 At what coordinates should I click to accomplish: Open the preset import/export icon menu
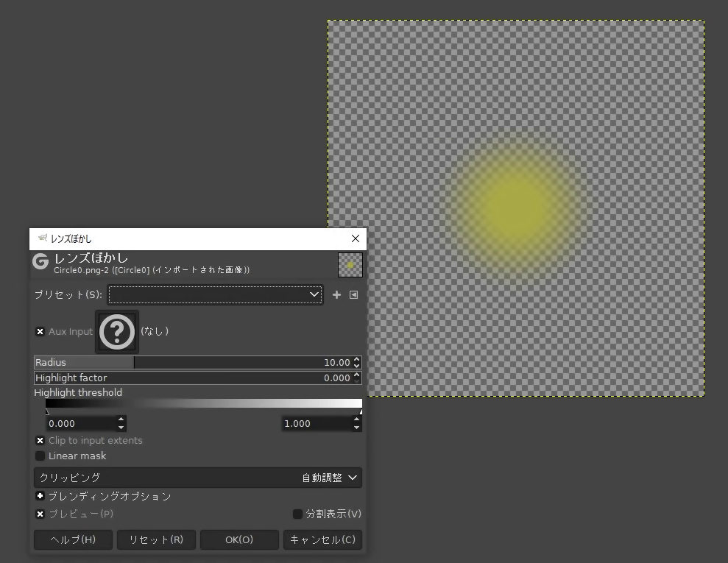coord(353,294)
